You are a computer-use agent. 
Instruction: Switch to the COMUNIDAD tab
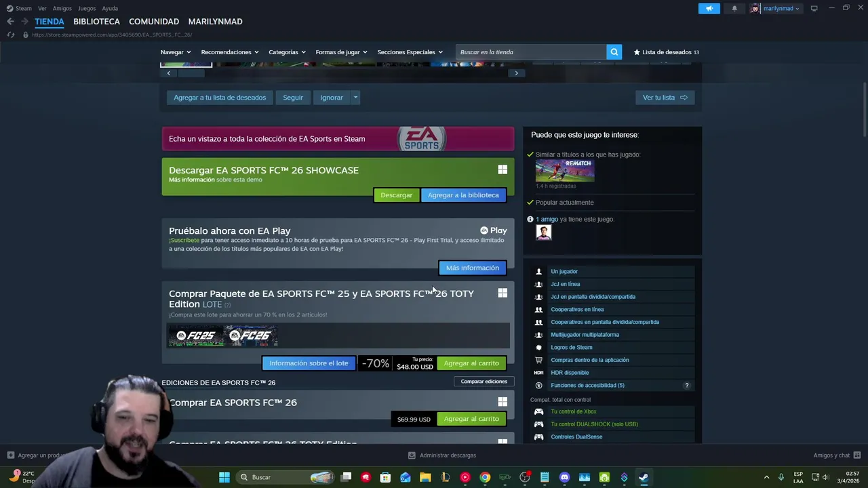(x=154, y=22)
